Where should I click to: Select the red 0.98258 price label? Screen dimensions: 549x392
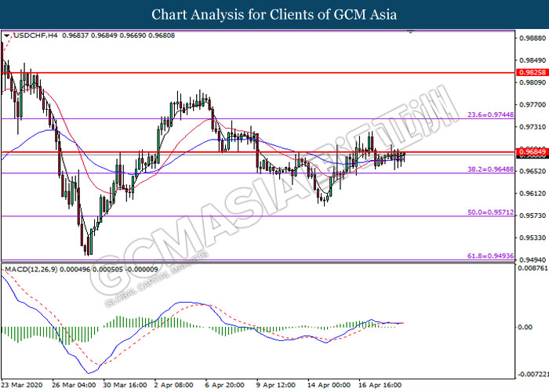(533, 72)
